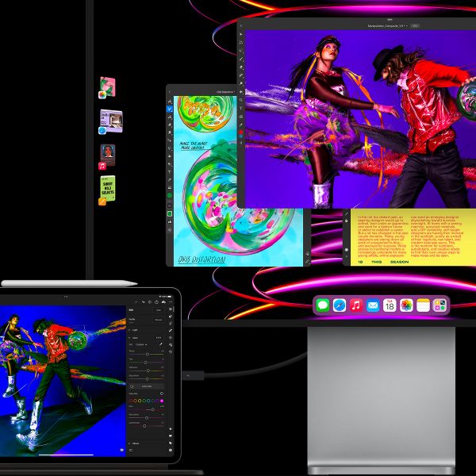Tap the Browse button next to Profile
Screen dimensions: 476x476
tap(159, 320)
